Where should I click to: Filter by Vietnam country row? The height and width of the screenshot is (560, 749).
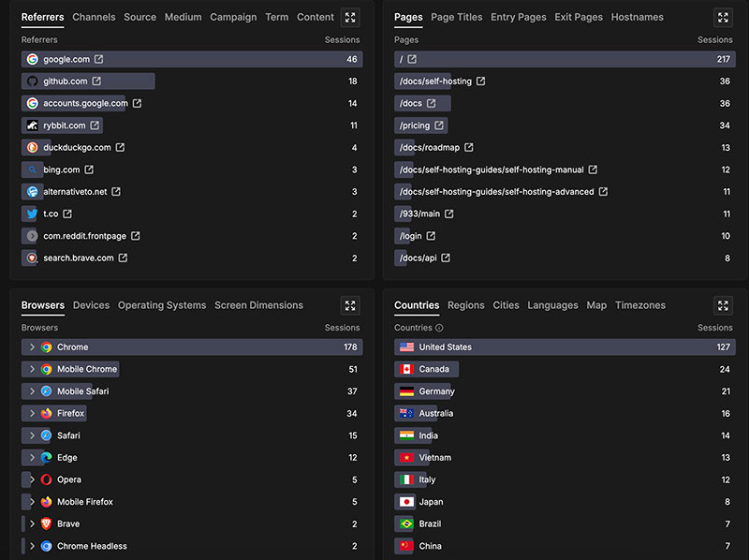click(565, 457)
